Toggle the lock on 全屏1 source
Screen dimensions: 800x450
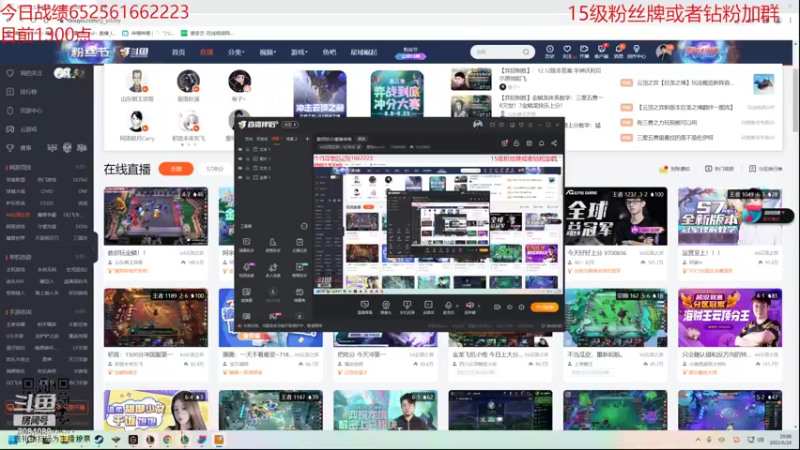(x=248, y=178)
